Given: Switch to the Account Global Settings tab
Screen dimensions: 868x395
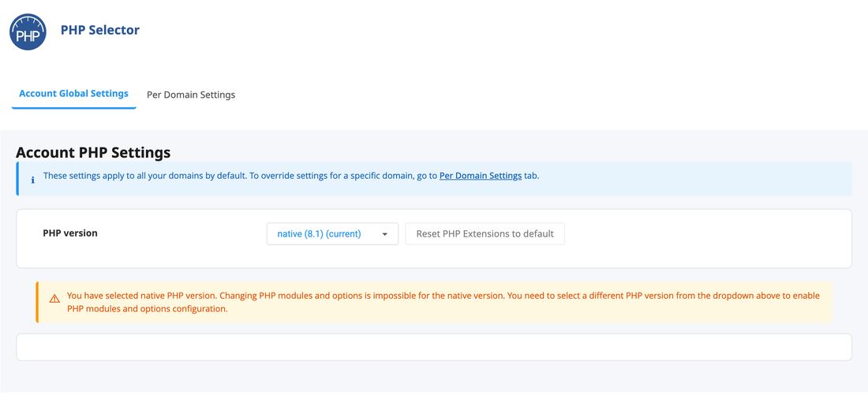Looking at the screenshot, I should coord(73,94).
